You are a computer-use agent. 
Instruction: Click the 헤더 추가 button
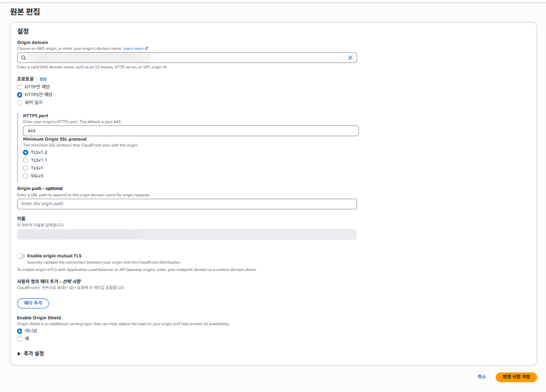pyautogui.click(x=33, y=303)
